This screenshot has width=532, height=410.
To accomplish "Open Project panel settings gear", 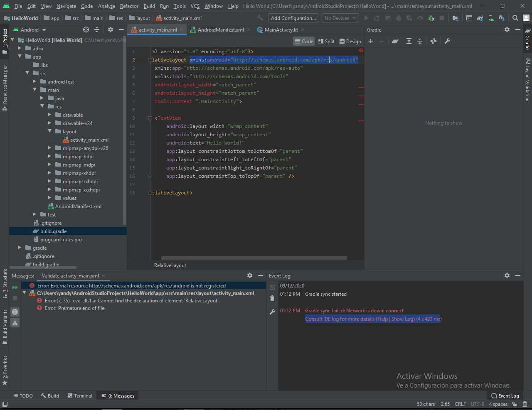I will (x=110, y=29).
